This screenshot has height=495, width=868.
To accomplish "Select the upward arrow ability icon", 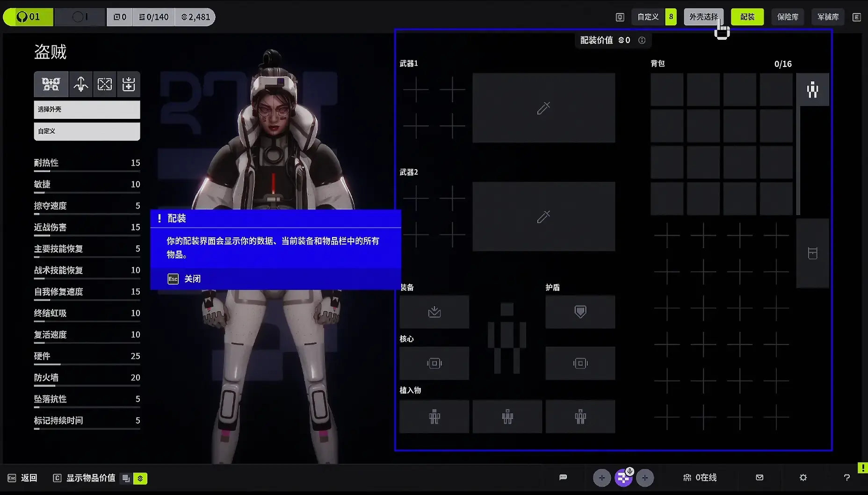I will (x=81, y=84).
